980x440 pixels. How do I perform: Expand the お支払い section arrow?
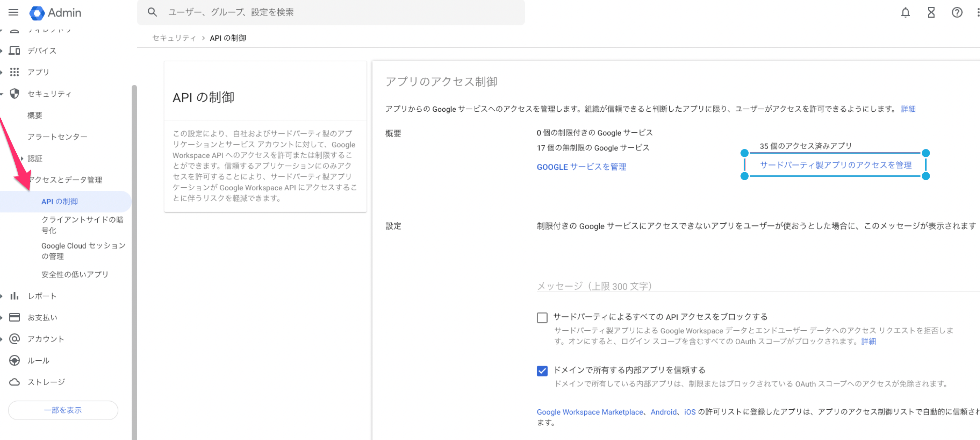[1, 317]
